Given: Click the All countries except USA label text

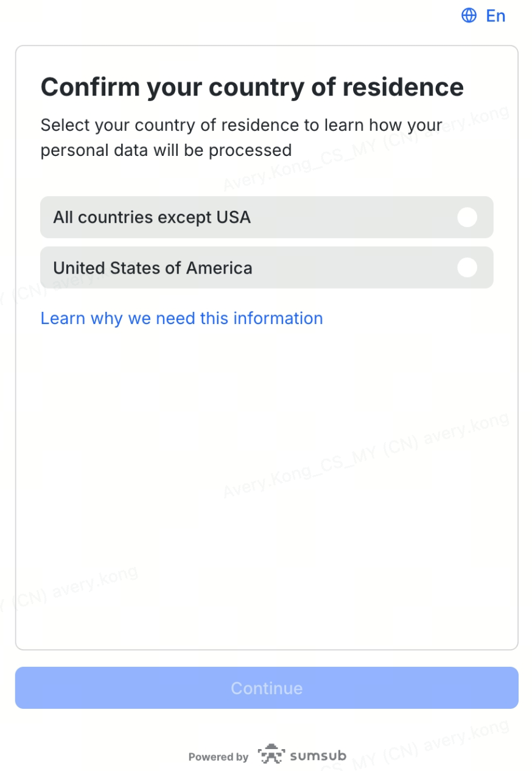Looking at the screenshot, I should (152, 217).
